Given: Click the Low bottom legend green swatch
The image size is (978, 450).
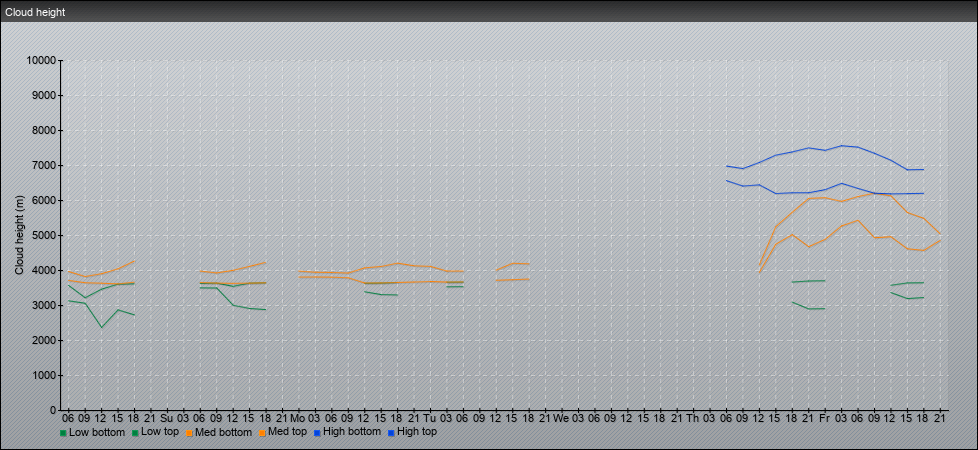Looking at the screenshot, I should tap(63, 433).
